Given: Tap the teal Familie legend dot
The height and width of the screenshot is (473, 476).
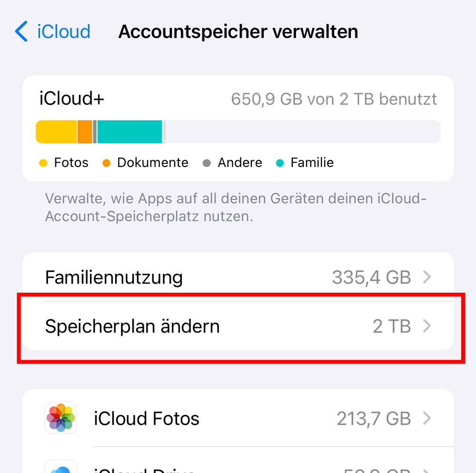Looking at the screenshot, I should pos(279,163).
